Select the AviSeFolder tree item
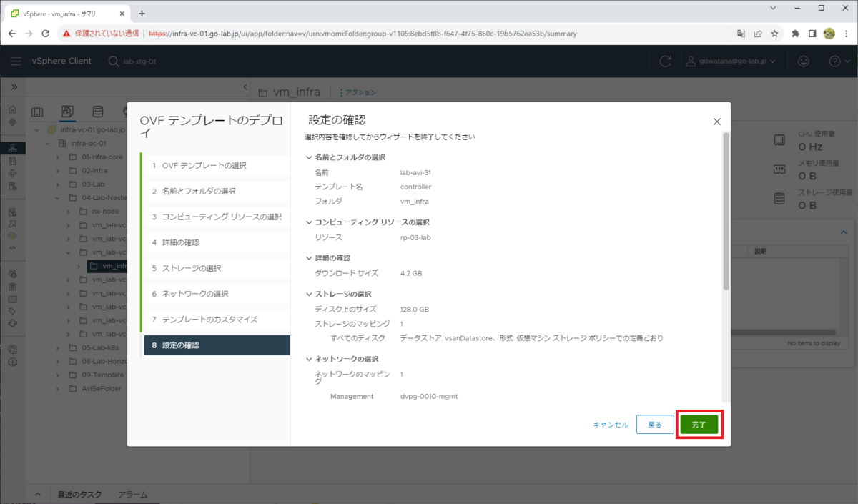Viewport: 858px width, 504px height. pyautogui.click(x=102, y=388)
